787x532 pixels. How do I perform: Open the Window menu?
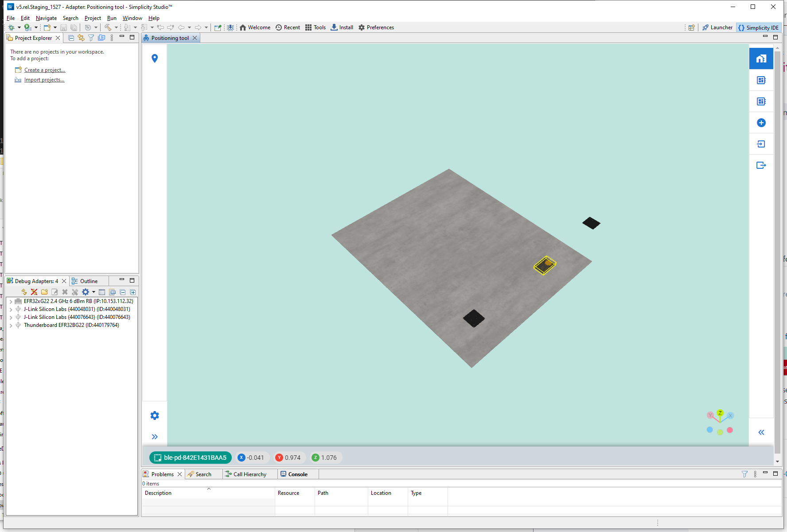[x=132, y=18]
